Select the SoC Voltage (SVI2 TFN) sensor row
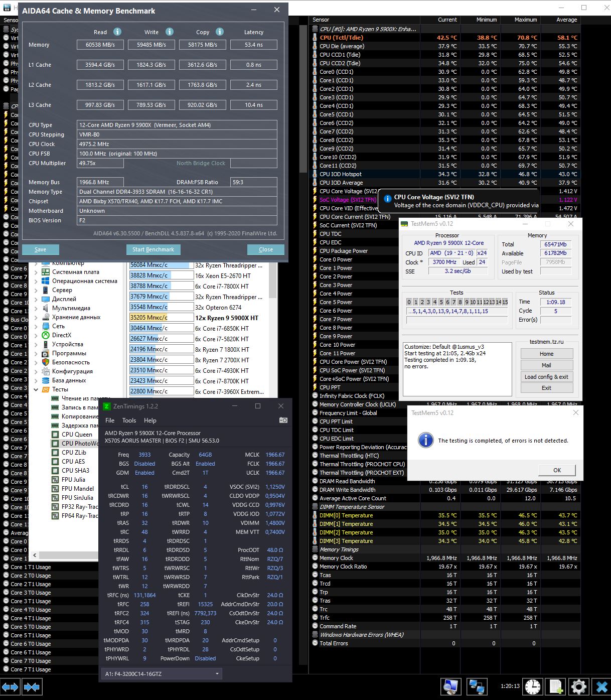The height and width of the screenshot is (700, 611). click(x=347, y=200)
